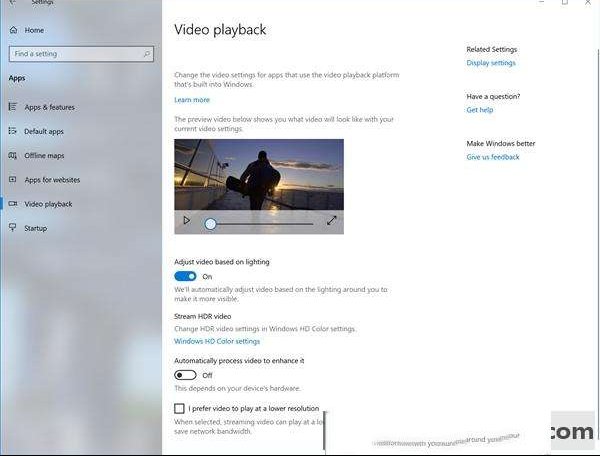Screen dimensions: 600x456
Task: Click the Video playback page heading
Action: [x=220, y=30]
